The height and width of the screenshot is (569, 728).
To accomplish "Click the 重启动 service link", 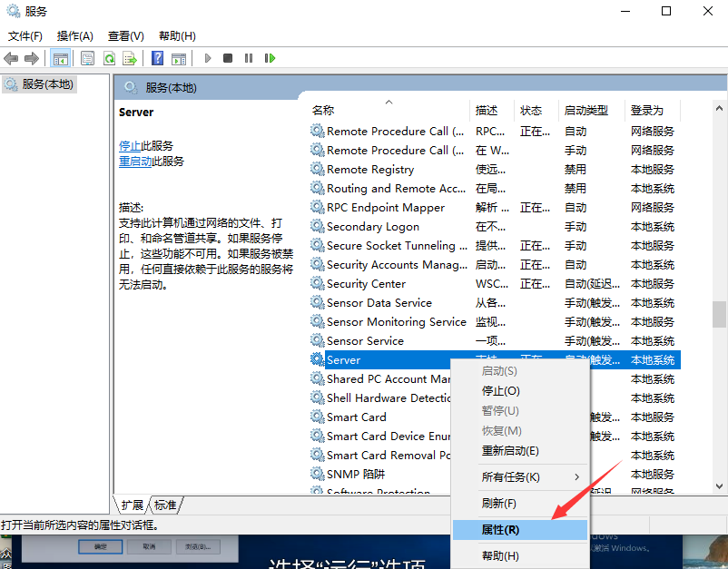I will [x=135, y=162].
